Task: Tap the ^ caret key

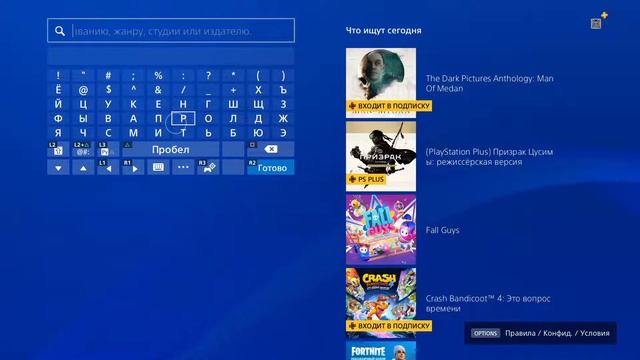Action: pyautogui.click(x=133, y=90)
